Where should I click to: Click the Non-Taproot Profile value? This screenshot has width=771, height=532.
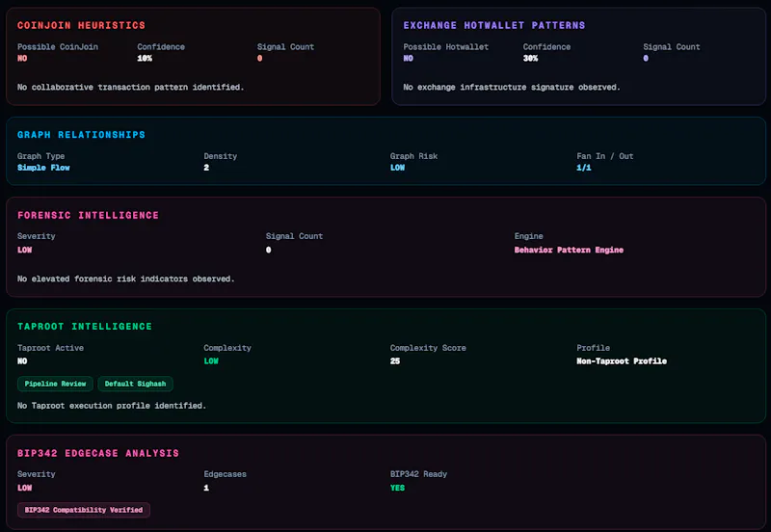[x=622, y=360]
